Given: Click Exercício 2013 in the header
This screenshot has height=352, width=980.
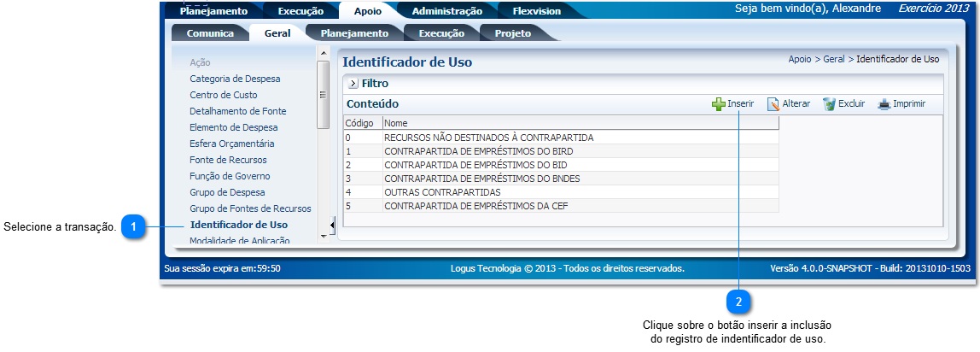Looking at the screenshot, I should 934,9.
